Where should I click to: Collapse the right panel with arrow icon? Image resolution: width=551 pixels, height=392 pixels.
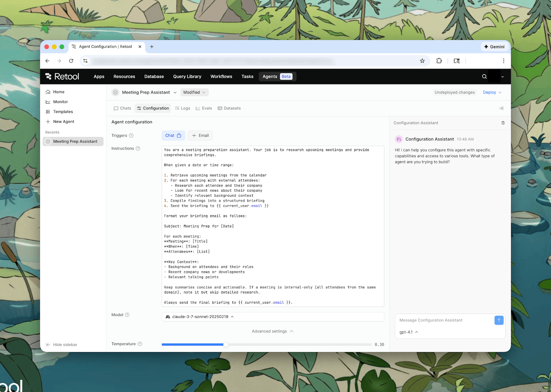[501, 108]
